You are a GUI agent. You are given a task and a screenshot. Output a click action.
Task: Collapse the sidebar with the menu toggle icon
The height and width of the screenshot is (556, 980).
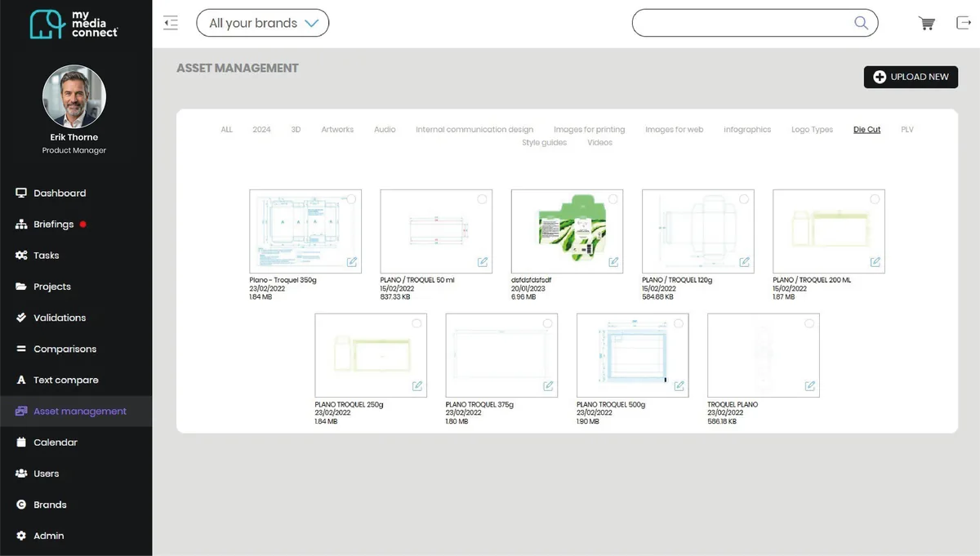(171, 23)
